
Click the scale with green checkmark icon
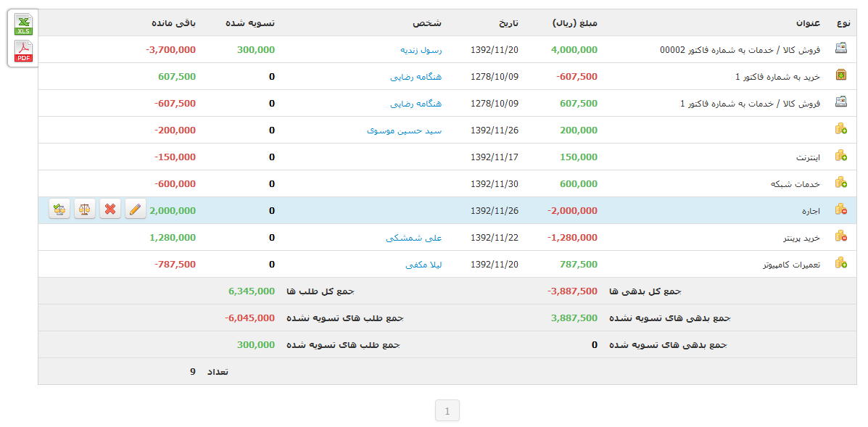[x=59, y=210]
